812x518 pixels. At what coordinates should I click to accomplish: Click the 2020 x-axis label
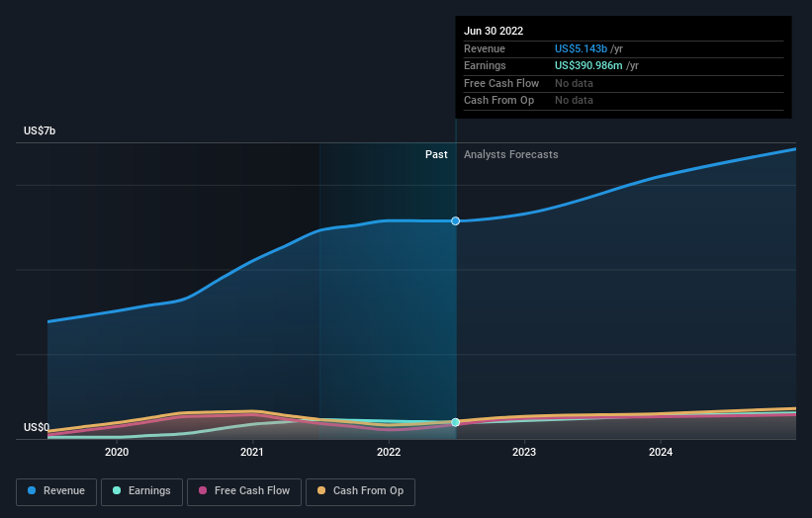[x=117, y=452]
